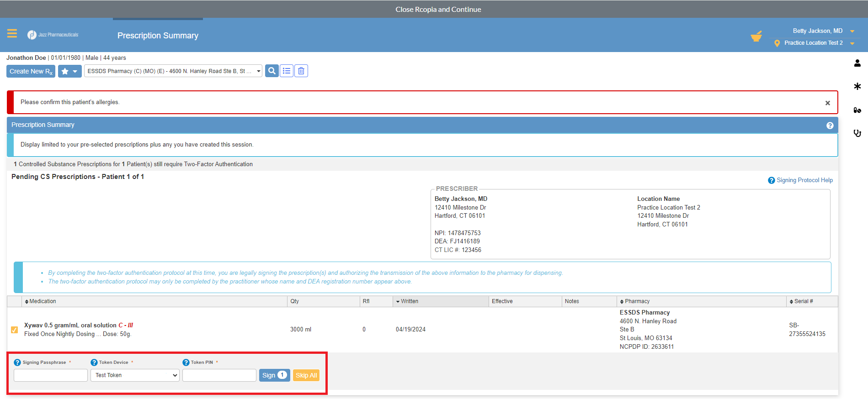
Task: Click the Jazz Pharmaceuticals logo
Action: [x=53, y=35]
